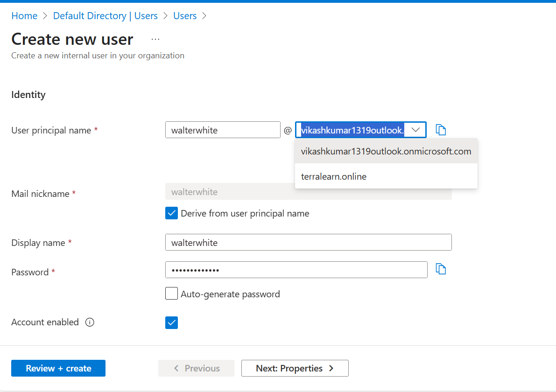Copy the user principal name icon
Image resolution: width=556 pixels, height=392 pixels.
coord(441,130)
